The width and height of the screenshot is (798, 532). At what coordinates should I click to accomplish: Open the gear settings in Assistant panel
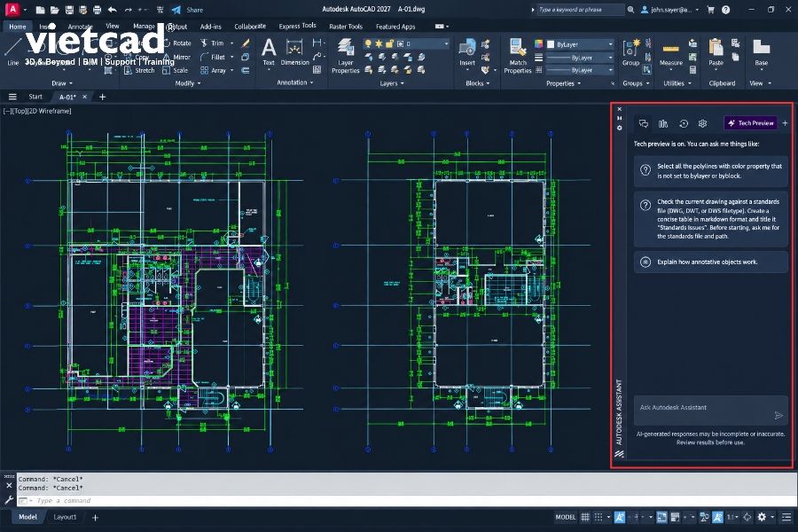[703, 123]
